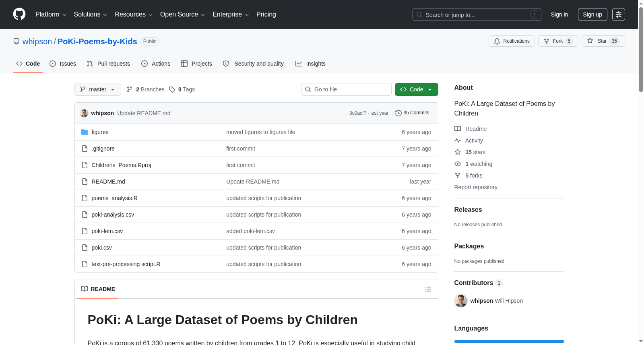Screen dimensions: 644x345
Task: Expand the Enterprise menu
Action: pos(231,14)
